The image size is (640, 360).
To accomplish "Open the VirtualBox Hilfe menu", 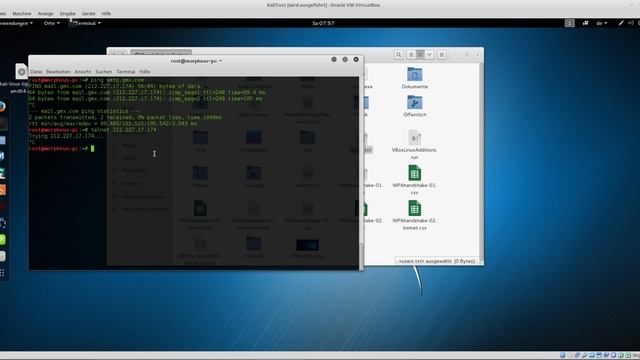I will [x=106, y=13].
